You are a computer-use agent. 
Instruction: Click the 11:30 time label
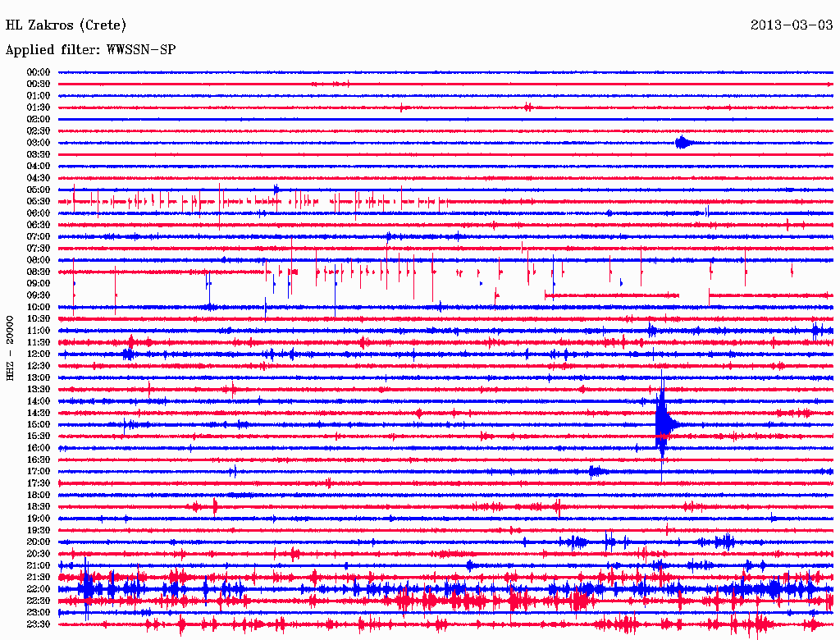tap(39, 342)
